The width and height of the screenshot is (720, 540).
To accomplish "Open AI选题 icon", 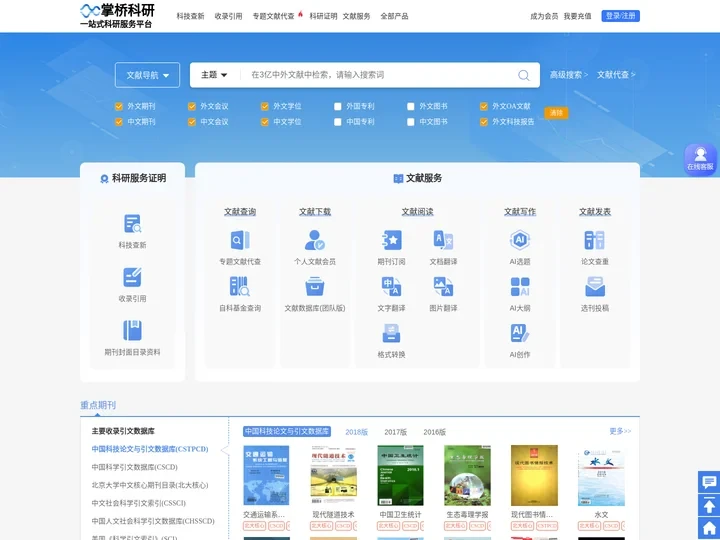I will [520, 240].
